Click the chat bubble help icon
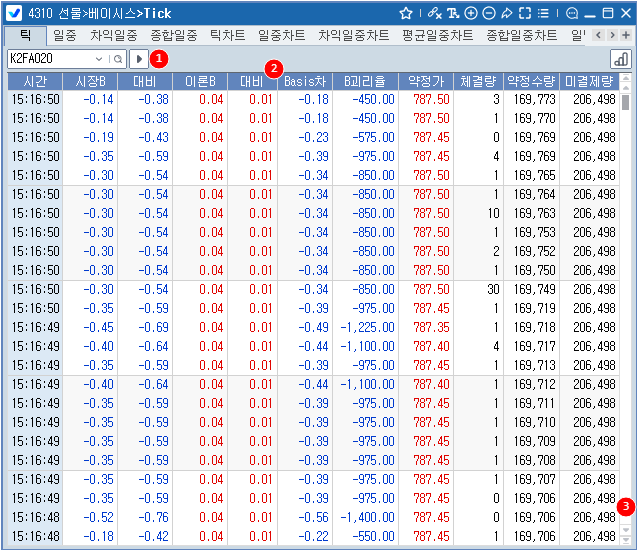 tap(572, 14)
